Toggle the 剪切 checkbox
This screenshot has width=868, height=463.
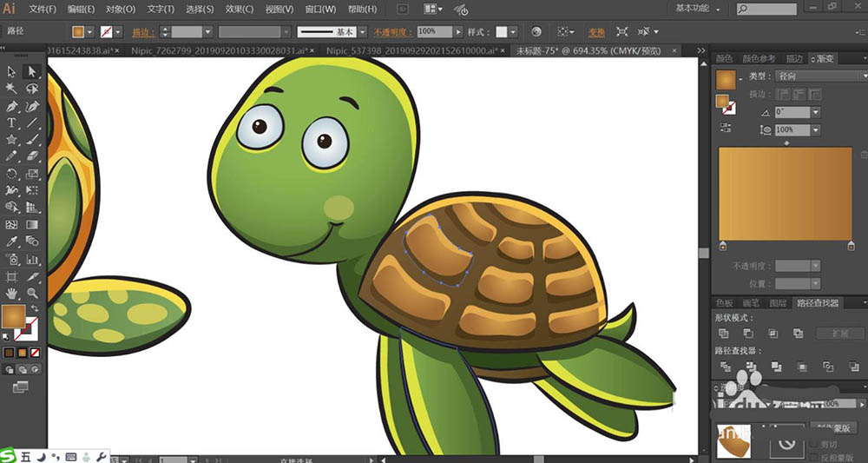click(813, 444)
